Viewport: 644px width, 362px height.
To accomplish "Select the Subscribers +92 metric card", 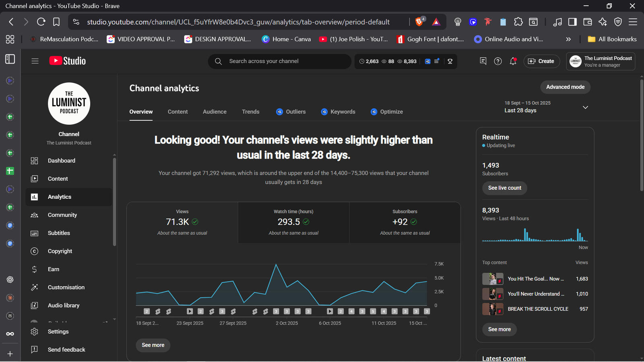I will (x=405, y=222).
